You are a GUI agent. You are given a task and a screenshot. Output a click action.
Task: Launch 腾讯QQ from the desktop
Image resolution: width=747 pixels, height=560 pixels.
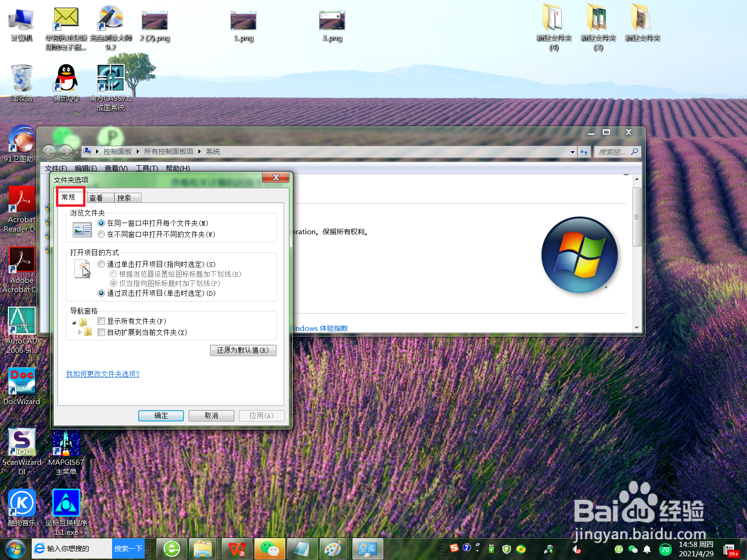pyautogui.click(x=66, y=83)
